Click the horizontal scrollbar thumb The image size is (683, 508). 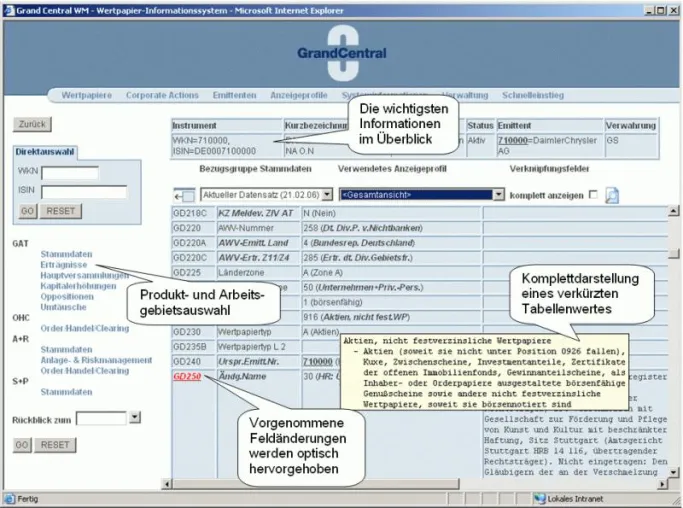(316, 484)
